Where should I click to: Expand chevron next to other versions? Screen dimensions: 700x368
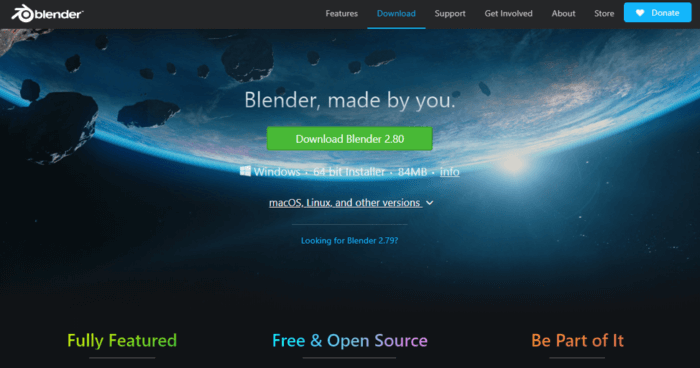(429, 203)
